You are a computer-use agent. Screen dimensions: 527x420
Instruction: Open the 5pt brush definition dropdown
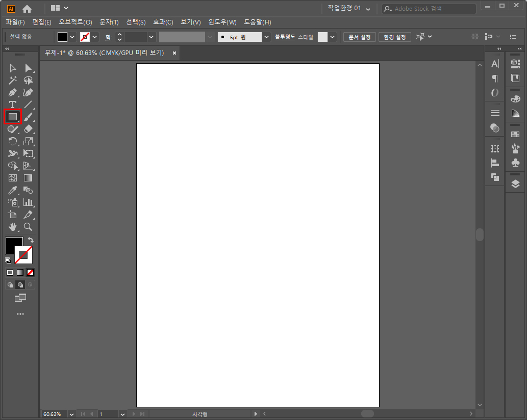tap(266, 37)
